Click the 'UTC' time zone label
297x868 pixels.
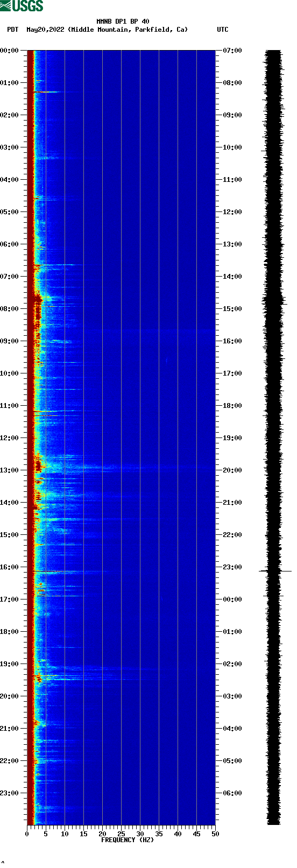click(223, 30)
